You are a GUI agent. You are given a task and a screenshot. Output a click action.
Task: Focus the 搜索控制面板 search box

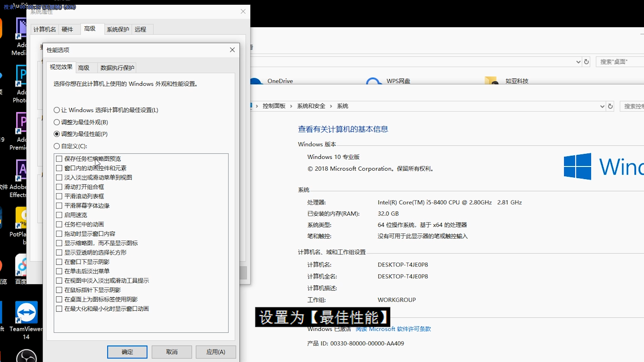632,106
